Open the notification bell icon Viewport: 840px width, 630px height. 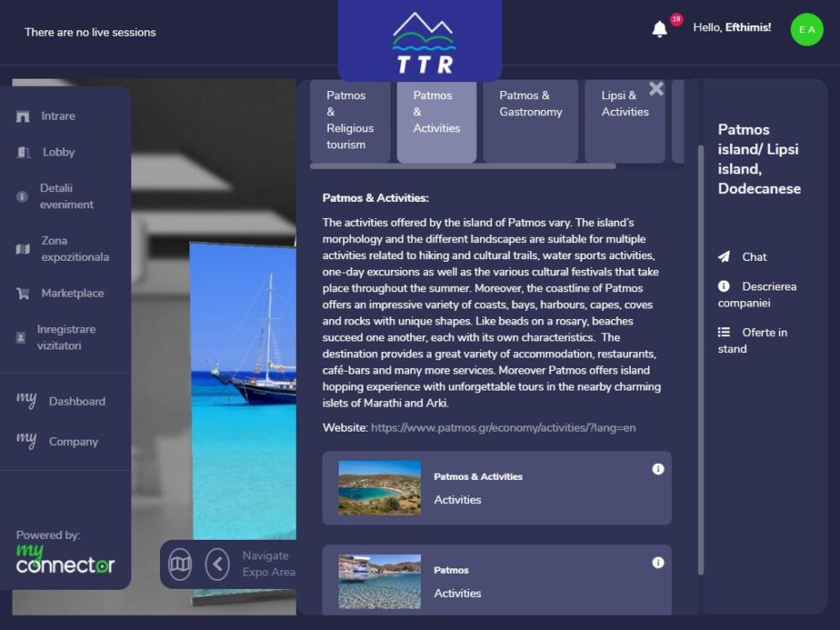tap(659, 29)
